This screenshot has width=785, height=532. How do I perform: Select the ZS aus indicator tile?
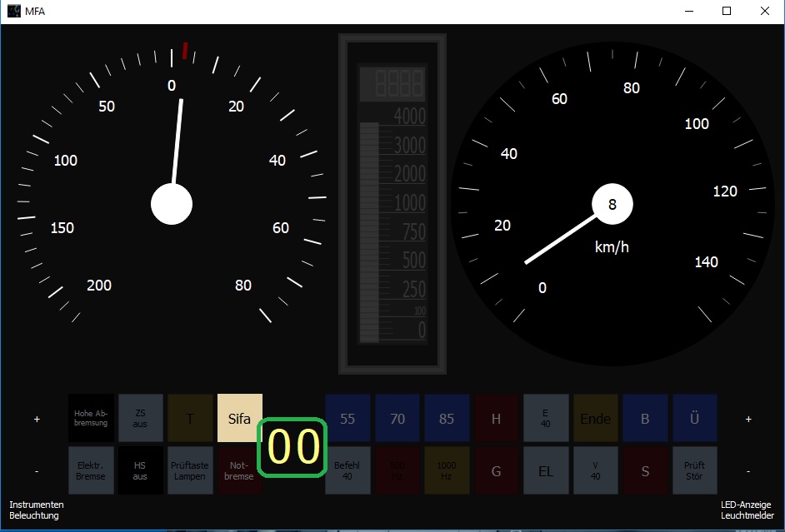[x=141, y=418]
